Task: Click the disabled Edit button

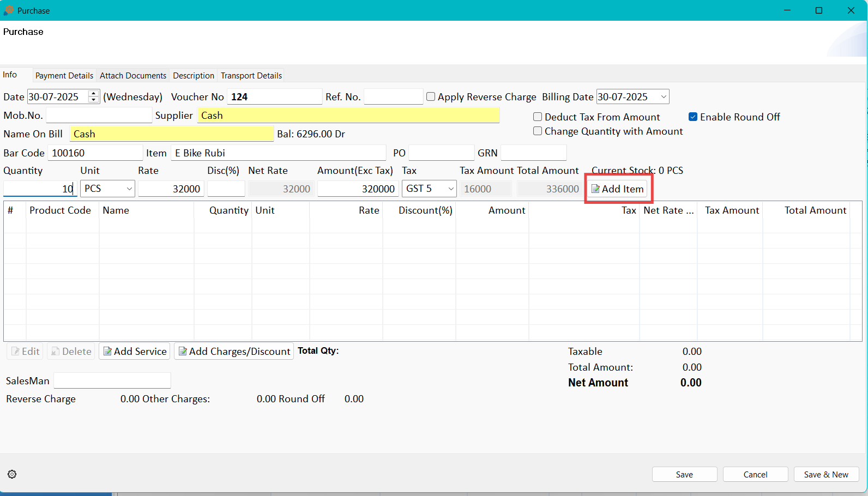Action: click(25, 352)
